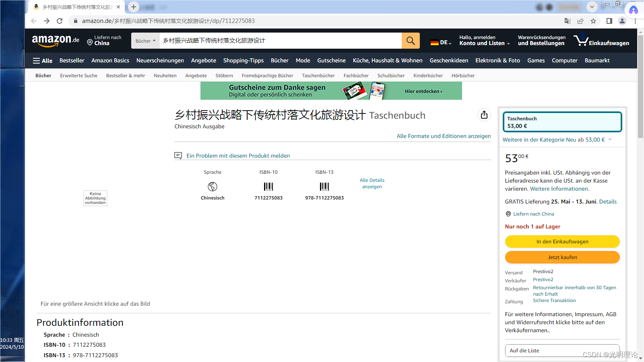The image size is (644, 362).
Task: Open Neuerscheinungen in the nav bar
Action: 160,61
